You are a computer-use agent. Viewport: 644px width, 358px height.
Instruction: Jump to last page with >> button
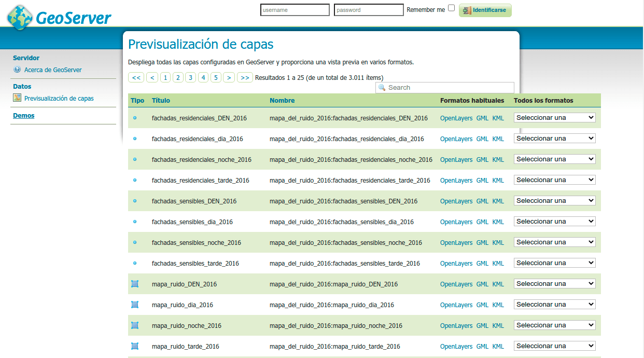coord(245,78)
